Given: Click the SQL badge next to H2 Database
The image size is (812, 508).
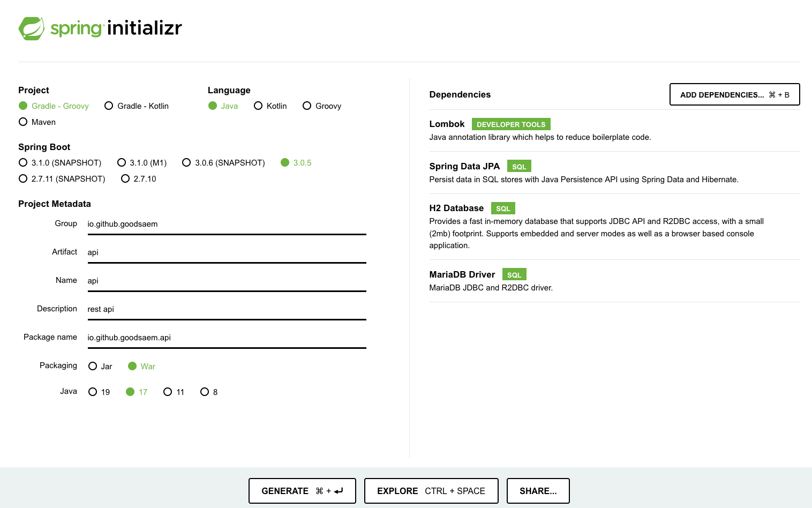Looking at the screenshot, I should [503, 208].
